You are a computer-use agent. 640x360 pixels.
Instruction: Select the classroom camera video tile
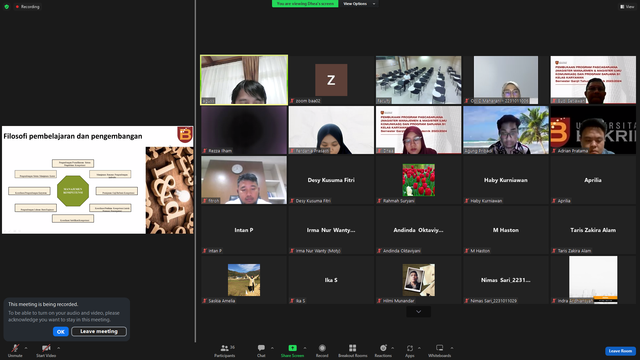[418, 80]
